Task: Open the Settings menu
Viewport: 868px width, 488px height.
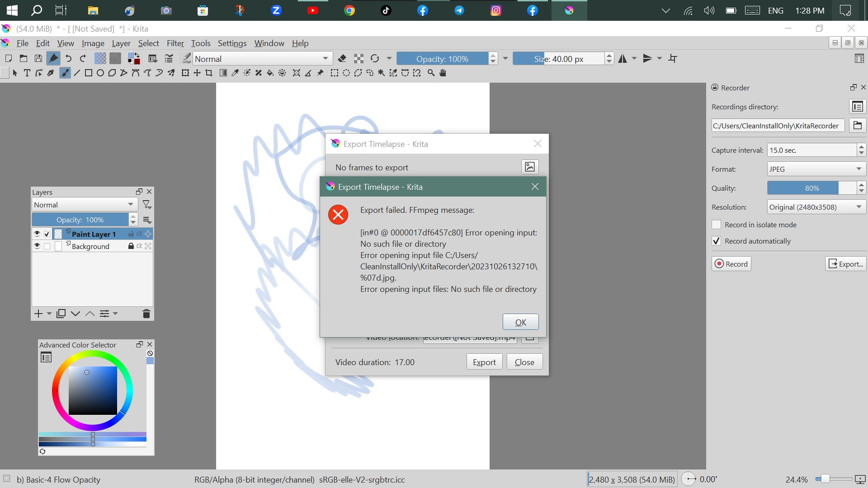Action: [x=232, y=43]
